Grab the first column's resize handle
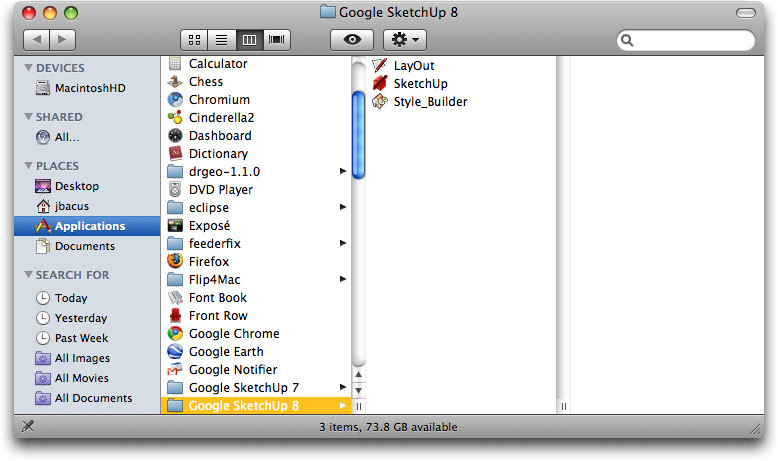Image resolution: width=778 pixels, height=461 pixels. pyautogui.click(x=359, y=406)
